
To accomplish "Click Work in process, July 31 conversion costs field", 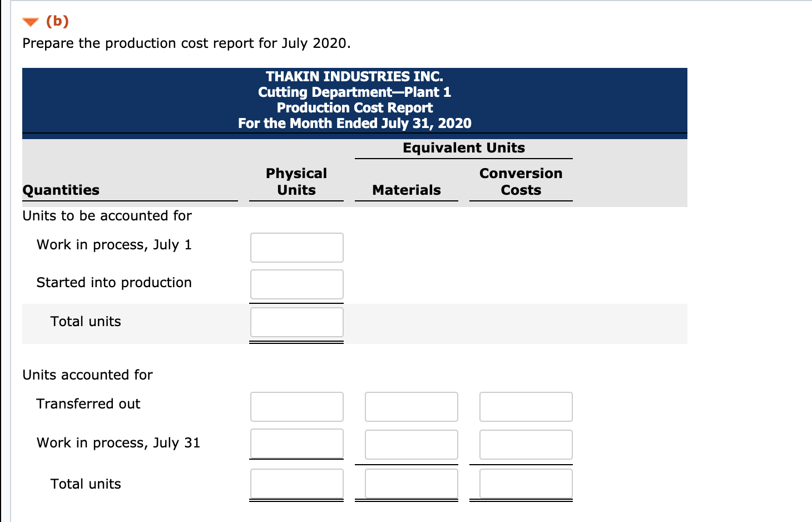I will tap(526, 444).
